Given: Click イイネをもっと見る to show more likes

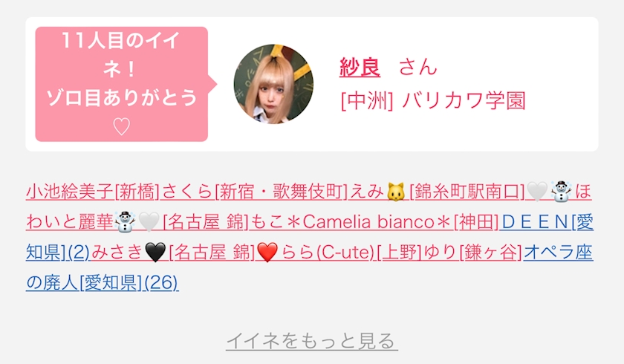Looking at the screenshot, I should point(311,341).
